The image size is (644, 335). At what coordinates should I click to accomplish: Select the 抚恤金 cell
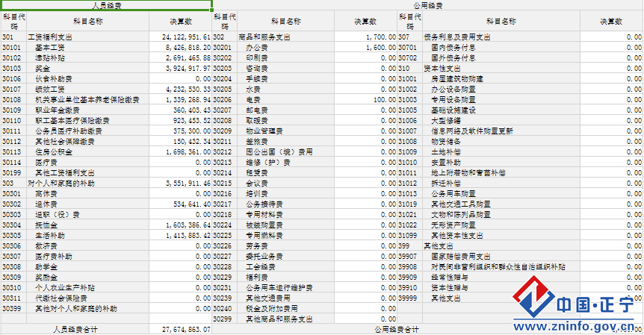click(88, 225)
